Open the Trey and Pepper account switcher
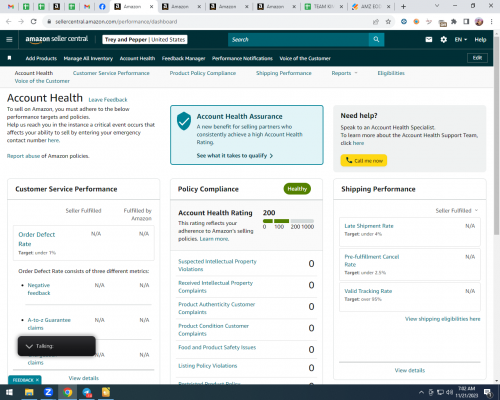This screenshot has width=500, height=400. pos(145,39)
